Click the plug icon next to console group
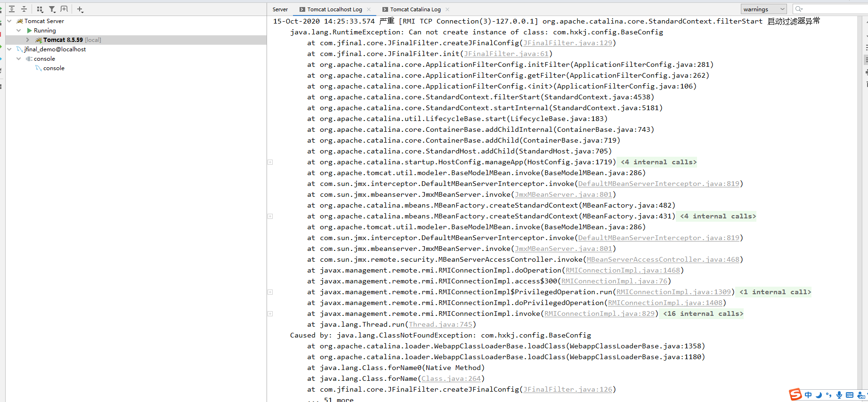Screen dimensions: 868x402 pos(29,59)
